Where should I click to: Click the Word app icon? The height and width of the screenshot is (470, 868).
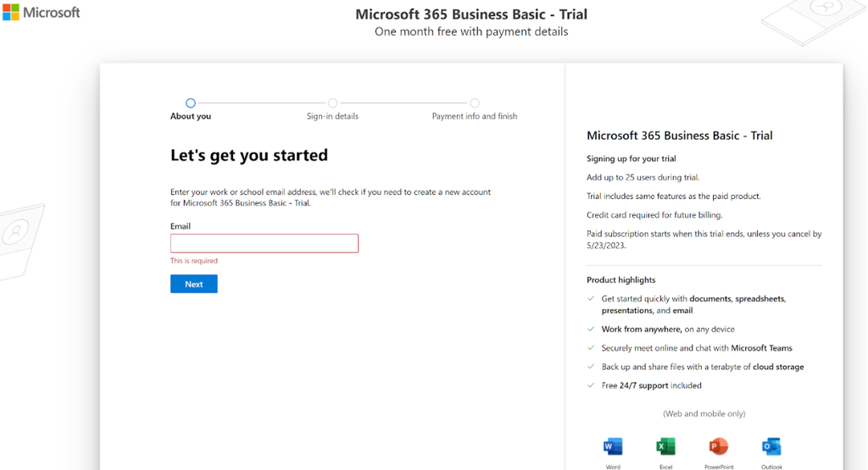click(x=613, y=446)
